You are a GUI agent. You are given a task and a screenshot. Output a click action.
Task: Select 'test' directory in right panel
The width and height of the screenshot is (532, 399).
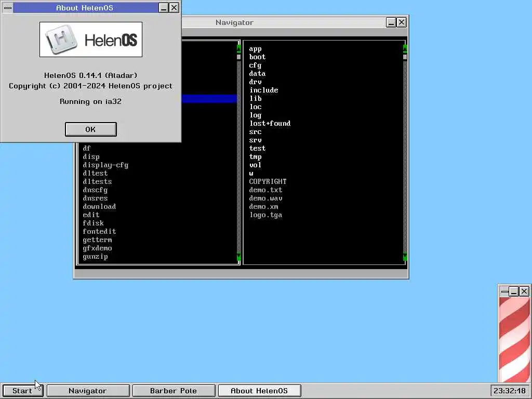point(257,149)
